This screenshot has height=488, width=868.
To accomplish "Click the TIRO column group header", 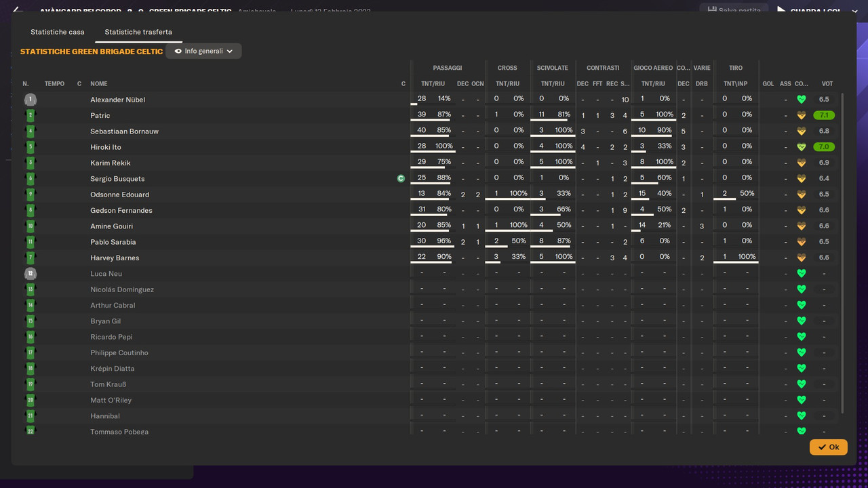I will 736,68.
